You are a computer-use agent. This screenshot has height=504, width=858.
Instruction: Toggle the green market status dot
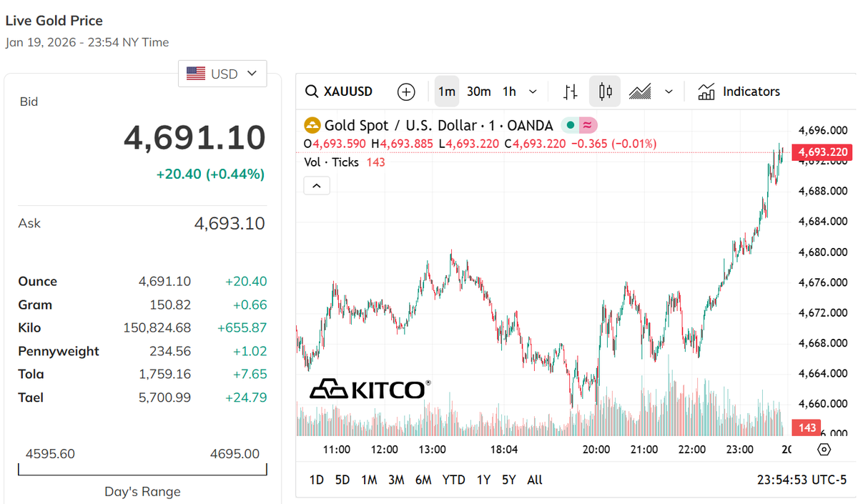click(570, 126)
